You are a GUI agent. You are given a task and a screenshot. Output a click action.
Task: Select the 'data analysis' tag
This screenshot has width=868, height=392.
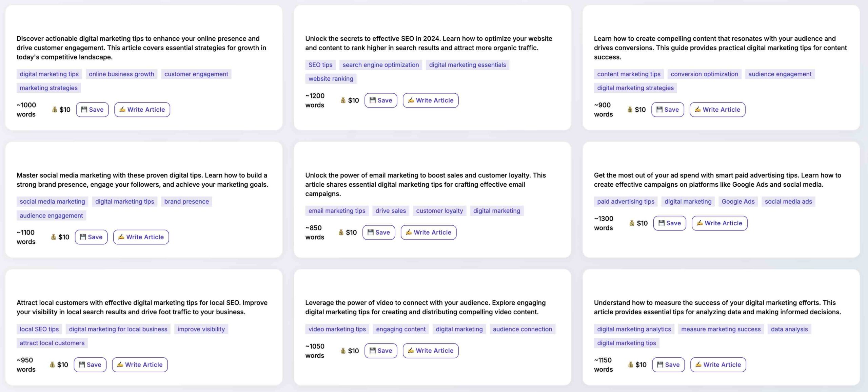pyautogui.click(x=789, y=329)
